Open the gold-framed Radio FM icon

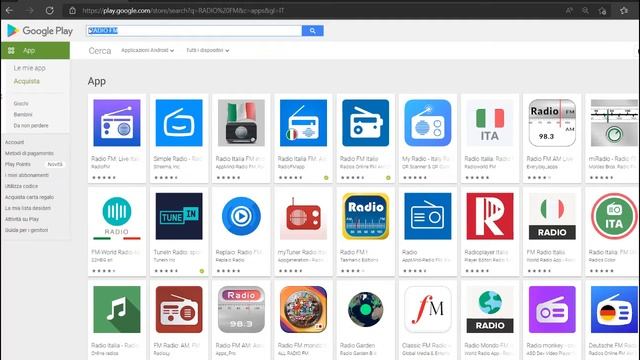pos(366,216)
